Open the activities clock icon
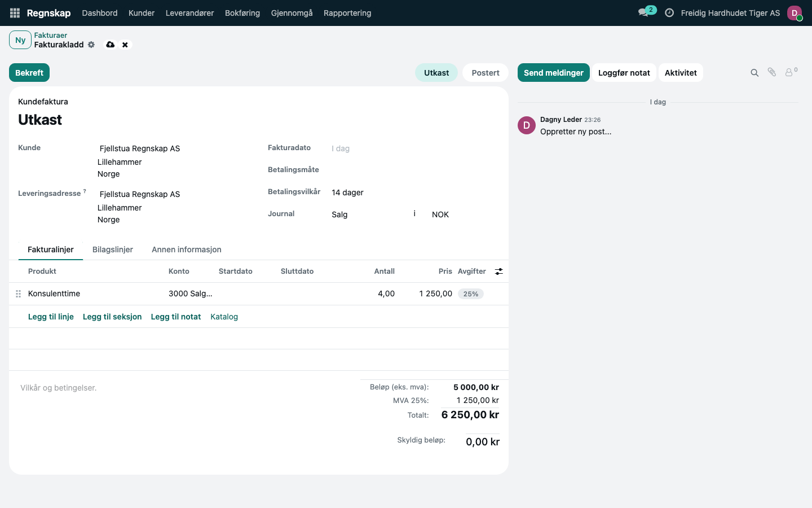 pyautogui.click(x=669, y=13)
